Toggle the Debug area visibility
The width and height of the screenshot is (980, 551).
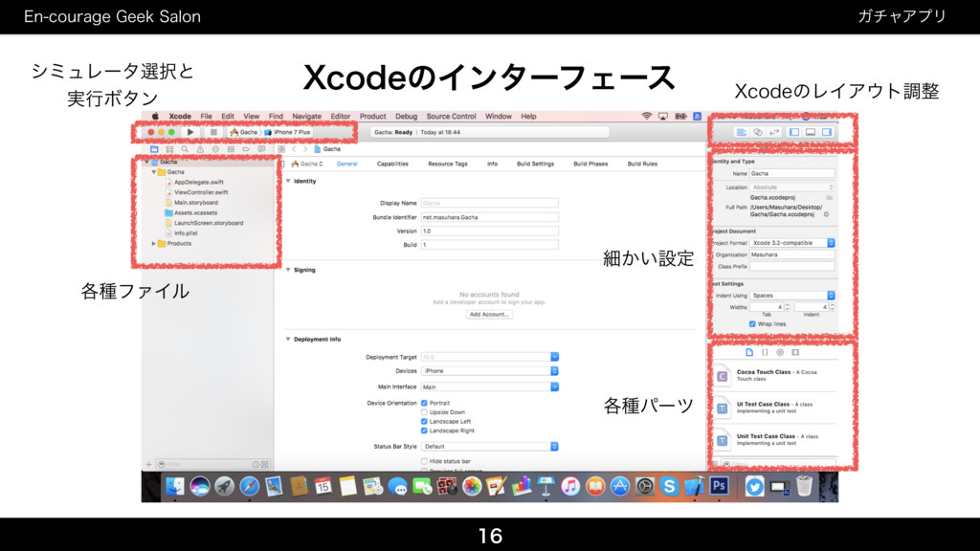(811, 132)
